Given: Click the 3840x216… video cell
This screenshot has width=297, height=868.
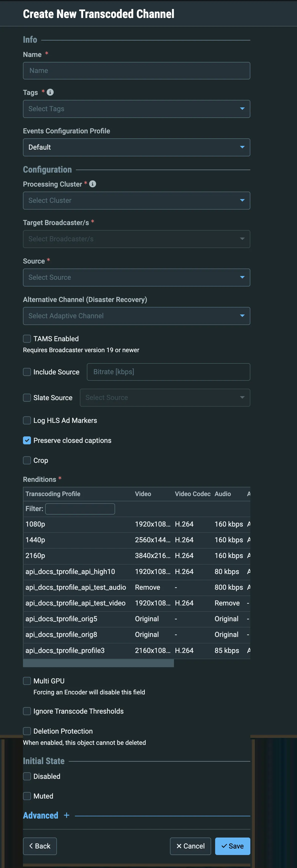Looking at the screenshot, I should click(x=152, y=556).
